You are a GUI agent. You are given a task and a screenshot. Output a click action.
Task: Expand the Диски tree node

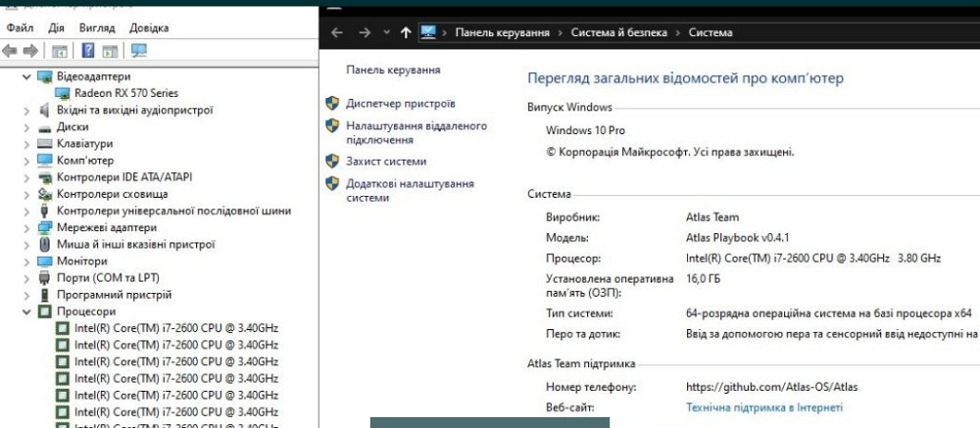(x=26, y=127)
